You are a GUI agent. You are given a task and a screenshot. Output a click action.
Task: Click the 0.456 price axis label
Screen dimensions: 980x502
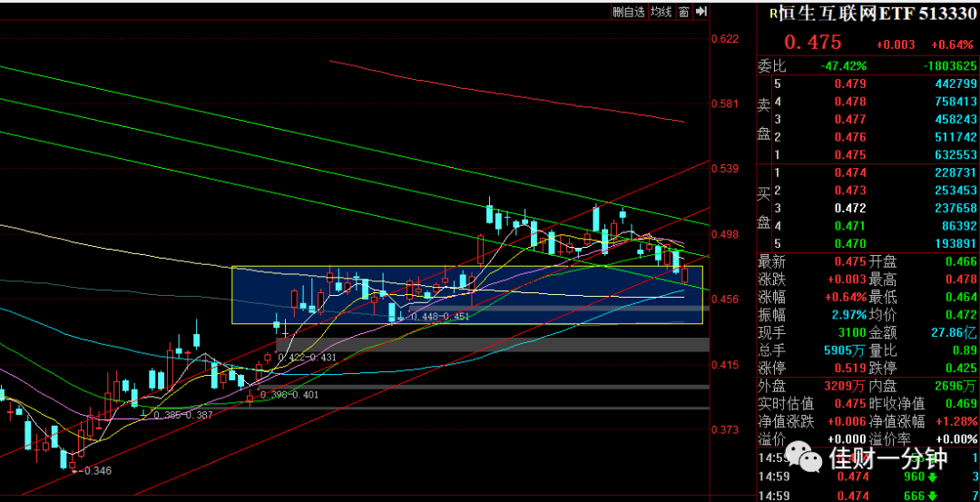[x=725, y=300]
